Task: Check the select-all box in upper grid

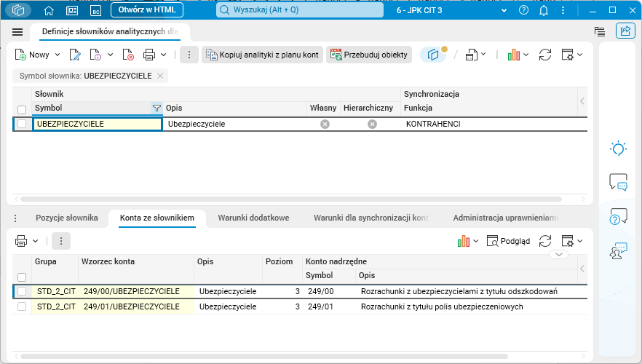Action: (x=22, y=110)
